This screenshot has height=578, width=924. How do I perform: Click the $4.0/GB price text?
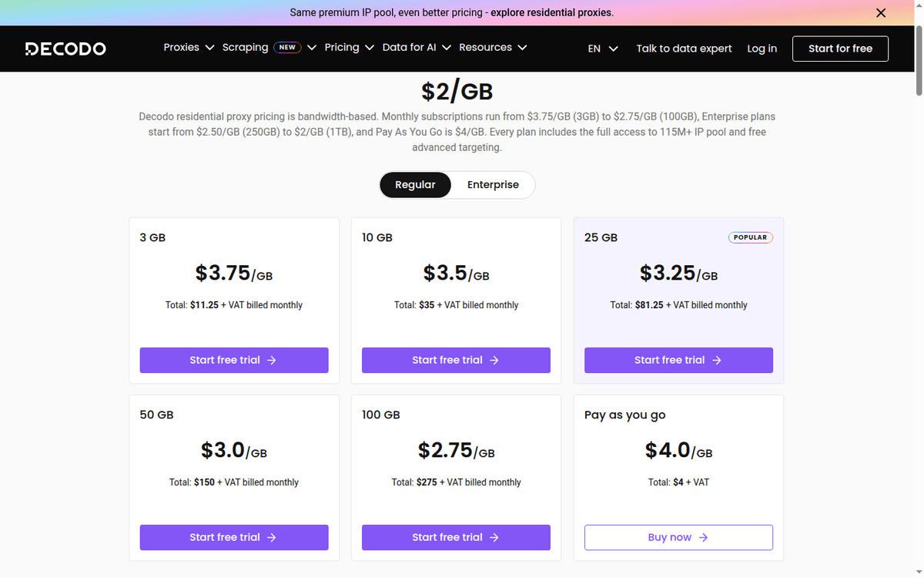678,451
